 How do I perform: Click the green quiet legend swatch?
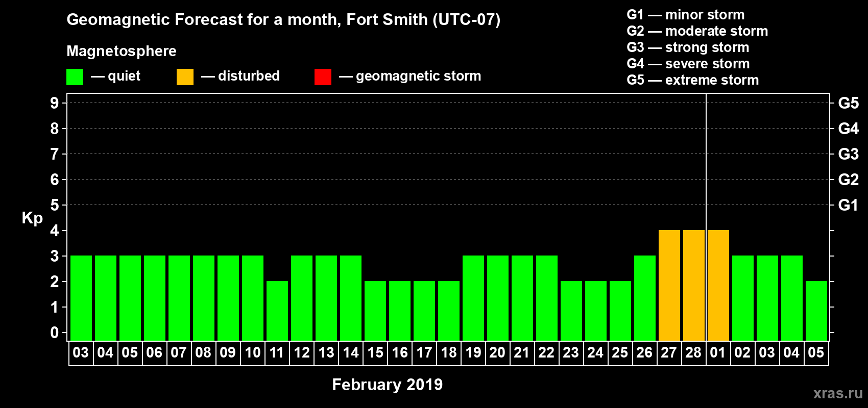[75, 77]
